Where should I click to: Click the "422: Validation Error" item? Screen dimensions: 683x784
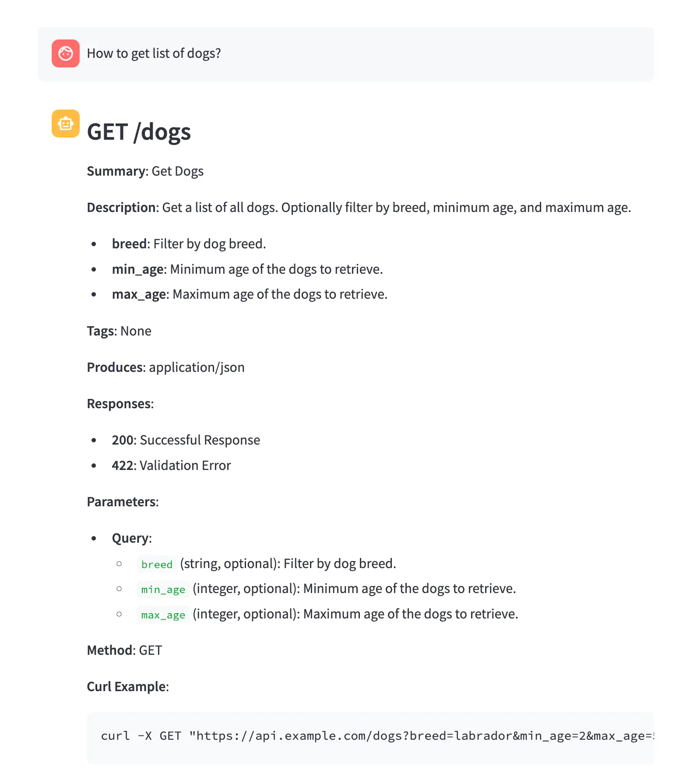click(x=171, y=466)
